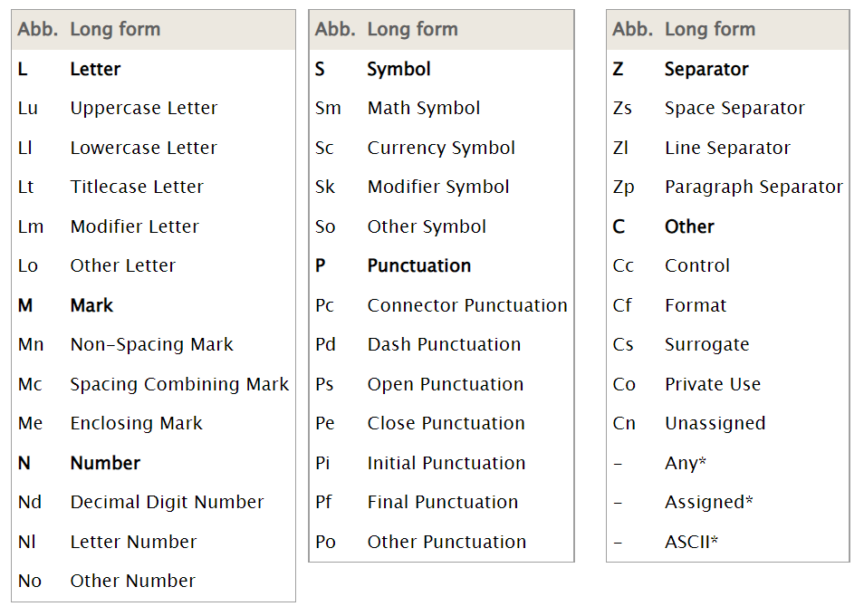
Task: Select the 'Math Symbol' entry
Action: (424, 109)
